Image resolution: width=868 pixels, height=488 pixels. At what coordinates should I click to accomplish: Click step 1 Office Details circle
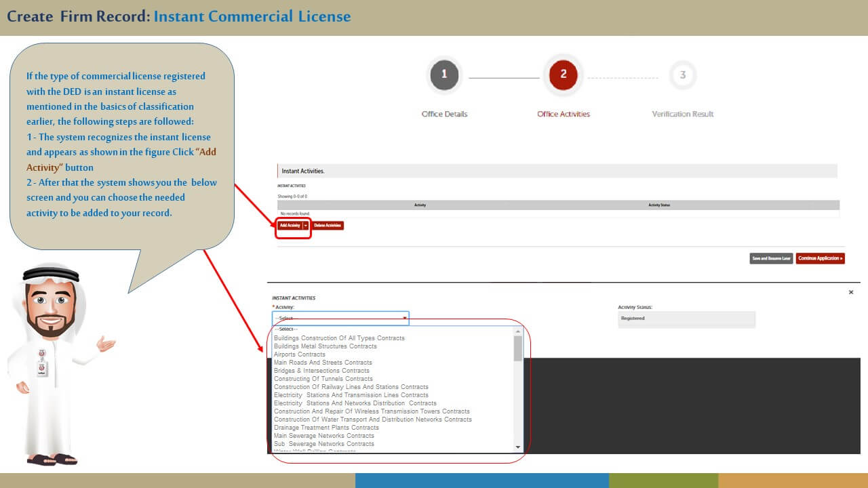(x=444, y=75)
